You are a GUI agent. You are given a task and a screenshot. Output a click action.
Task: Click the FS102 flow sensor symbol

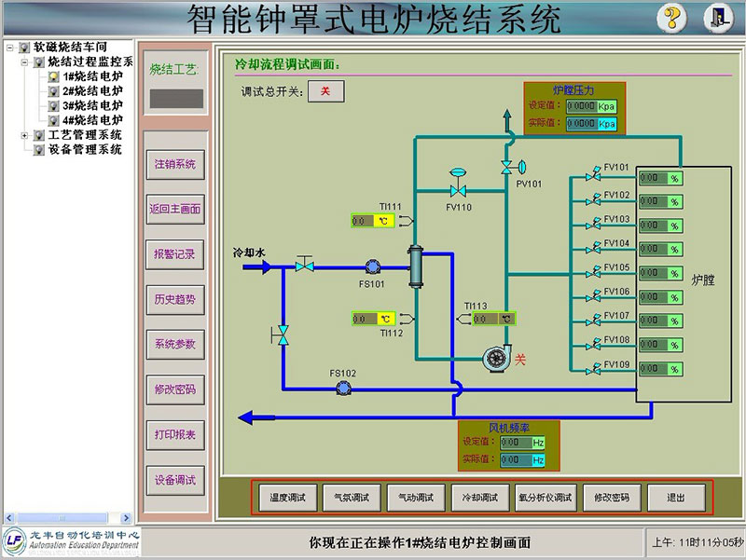[343, 388]
